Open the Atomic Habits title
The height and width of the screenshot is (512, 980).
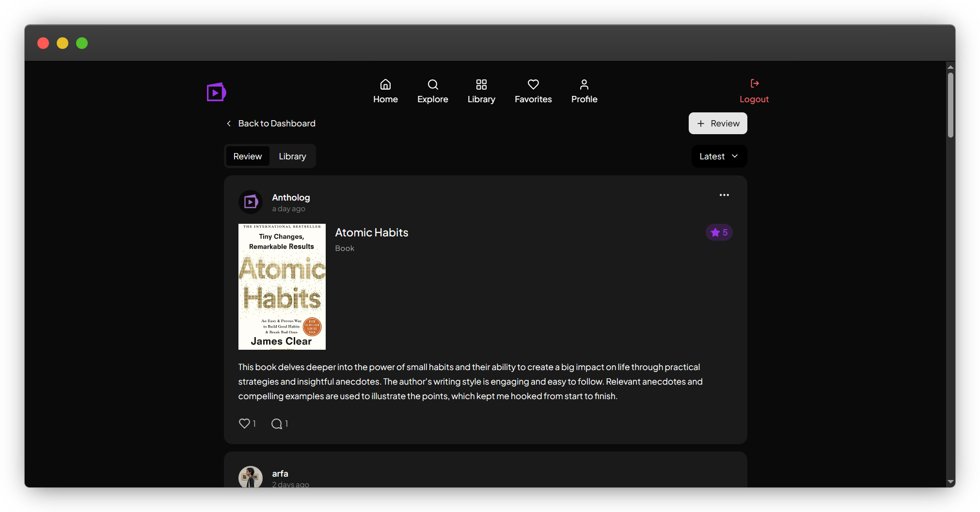[x=372, y=233]
